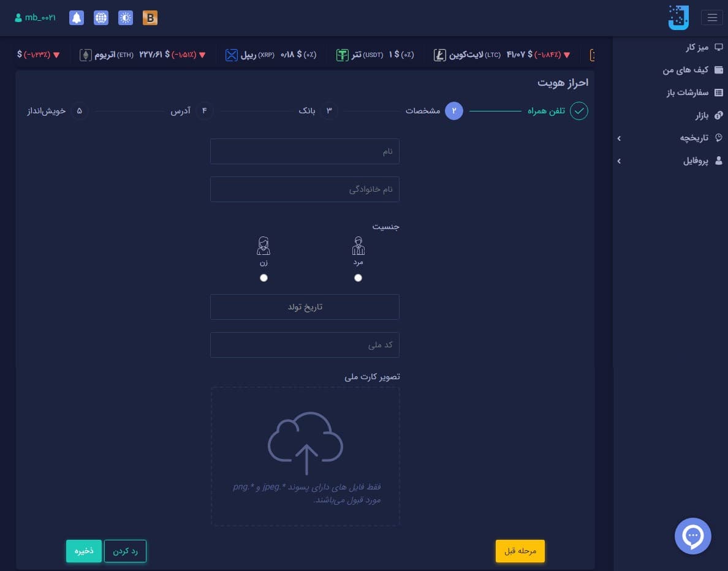Click the cloud upload icon
The image size is (728, 571).
tap(306, 443)
